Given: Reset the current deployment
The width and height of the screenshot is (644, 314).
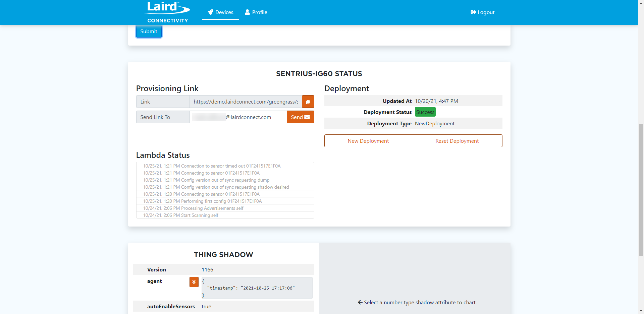Looking at the screenshot, I should pyautogui.click(x=457, y=140).
